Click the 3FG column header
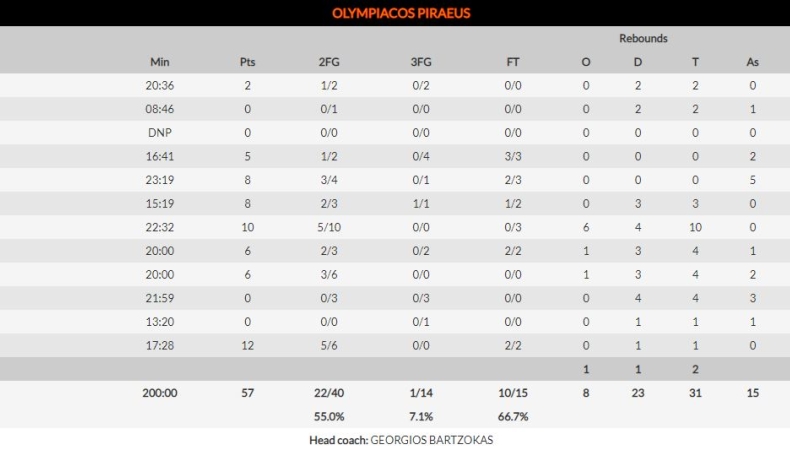 (421, 62)
